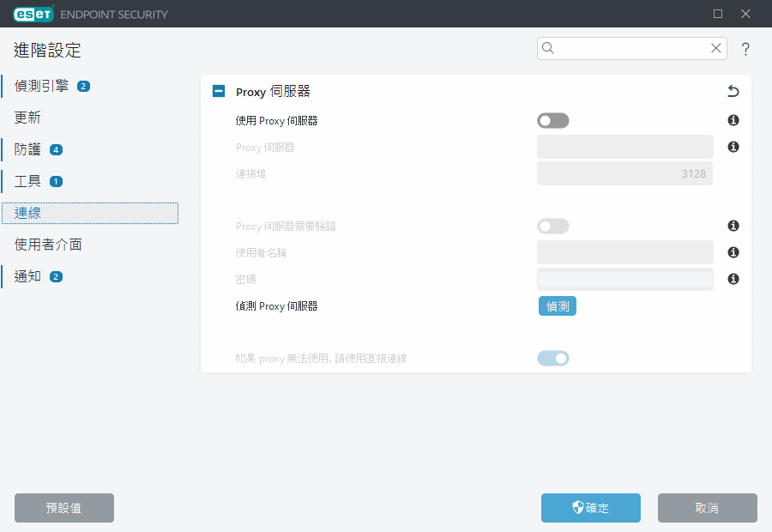
Task: Click the info icon next to 使用者名稱
Action: [x=733, y=251]
